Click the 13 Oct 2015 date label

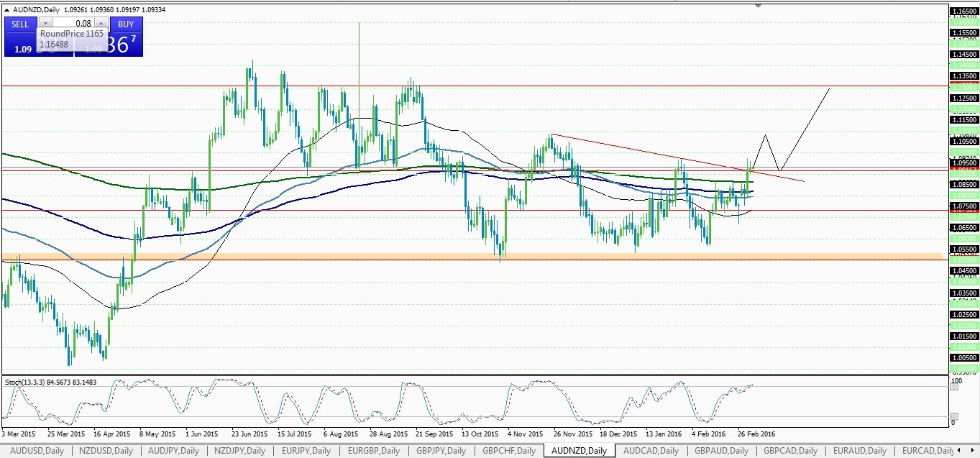point(480,434)
